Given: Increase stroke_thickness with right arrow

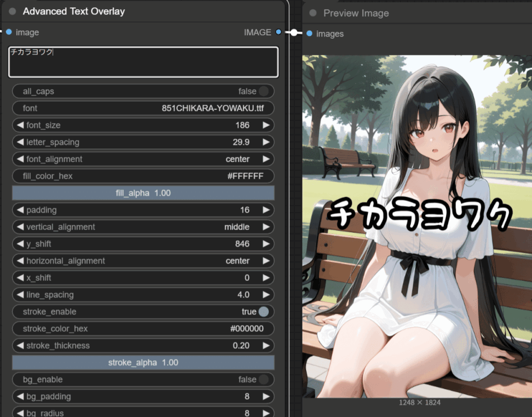Looking at the screenshot, I should tap(267, 345).
